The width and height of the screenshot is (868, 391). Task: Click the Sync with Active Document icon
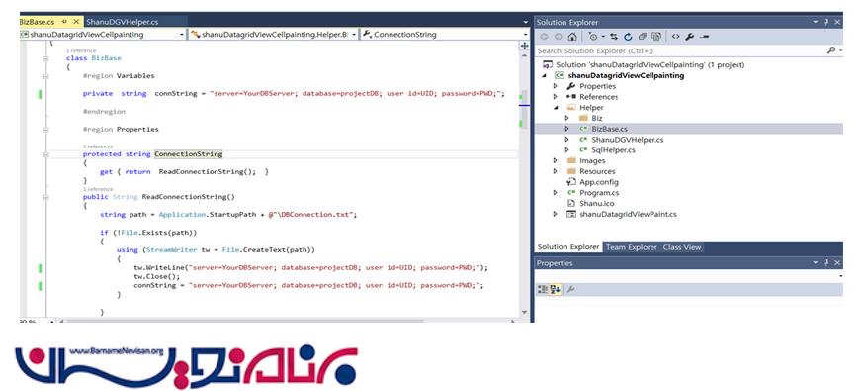coord(614,37)
